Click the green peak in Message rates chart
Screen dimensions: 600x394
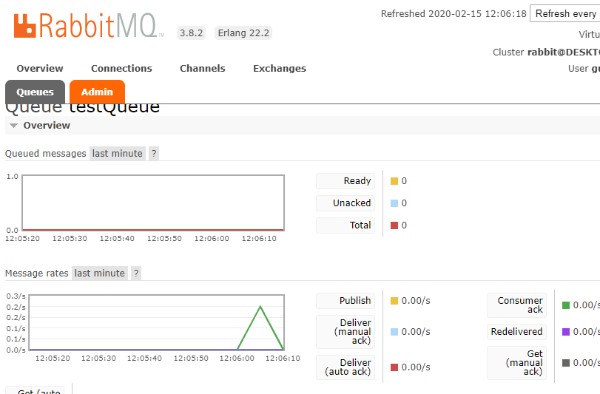(x=260, y=307)
